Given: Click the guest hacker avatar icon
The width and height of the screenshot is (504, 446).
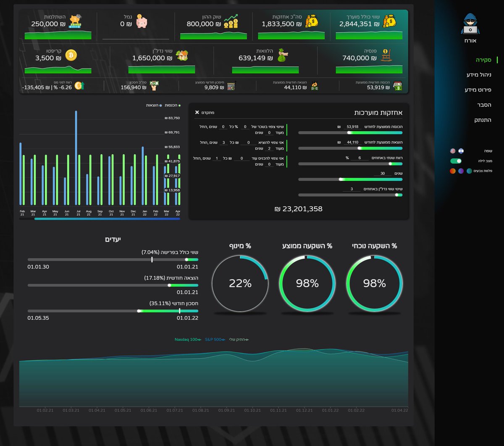Looking at the screenshot, I should (x=470, y=24).
